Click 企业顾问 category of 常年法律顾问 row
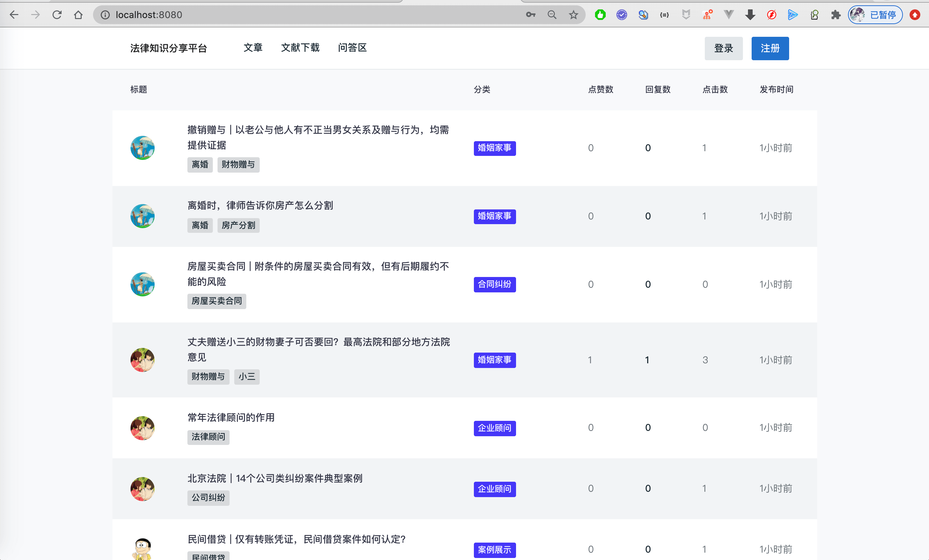This screenshot has height=560, width=929. tap(495, 428)
